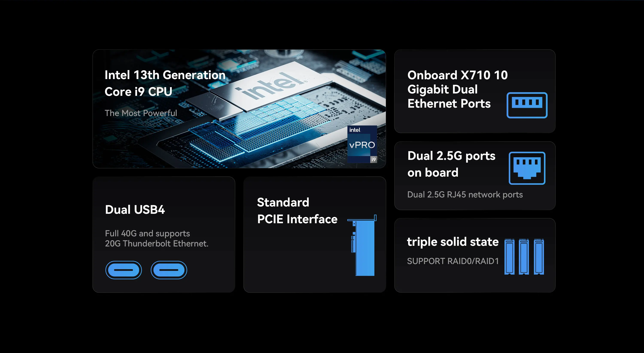644x353 pixels.
Task: Click the middle SSD stick icon
Action: point(524,257)
